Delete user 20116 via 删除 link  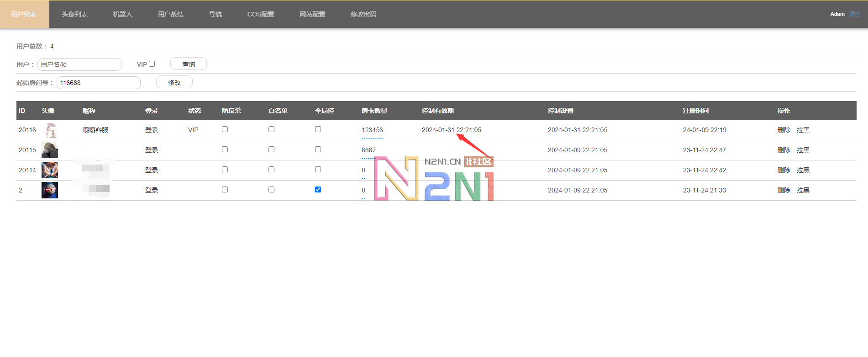pyautogui.click(x=784, y=130)
